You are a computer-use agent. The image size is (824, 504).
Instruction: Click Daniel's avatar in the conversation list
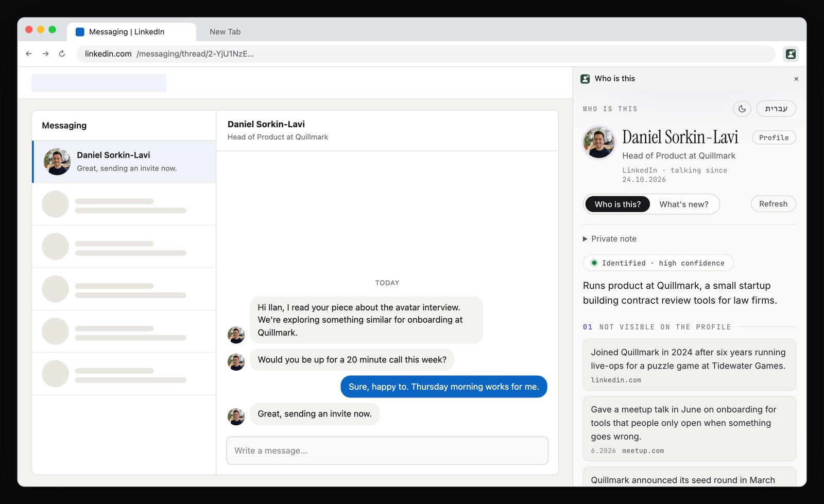tap(57, 162)
